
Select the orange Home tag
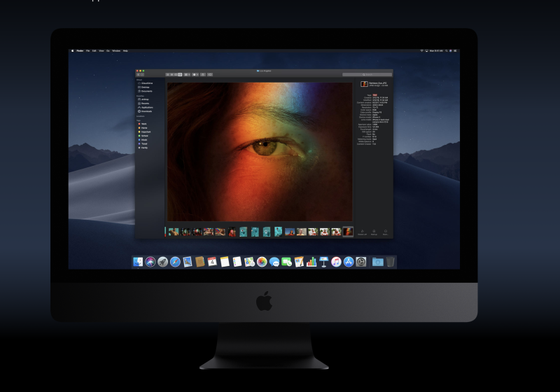point(143,128)
